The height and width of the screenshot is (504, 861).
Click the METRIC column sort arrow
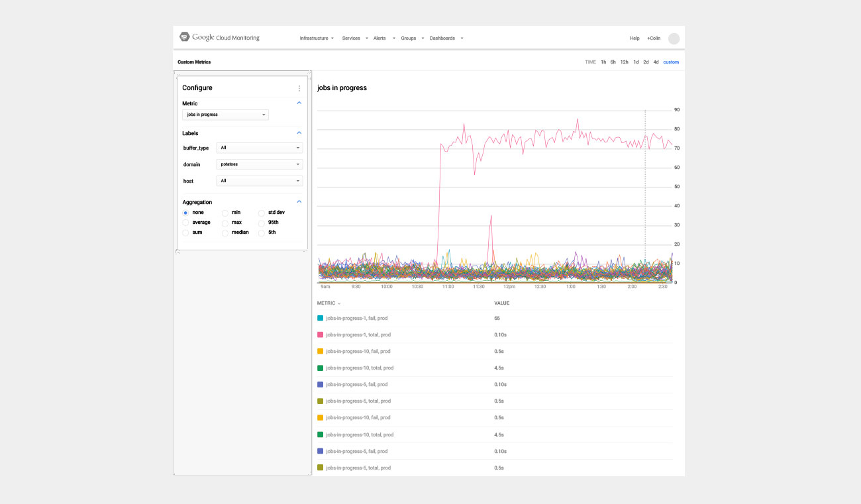tap(339, 304)
